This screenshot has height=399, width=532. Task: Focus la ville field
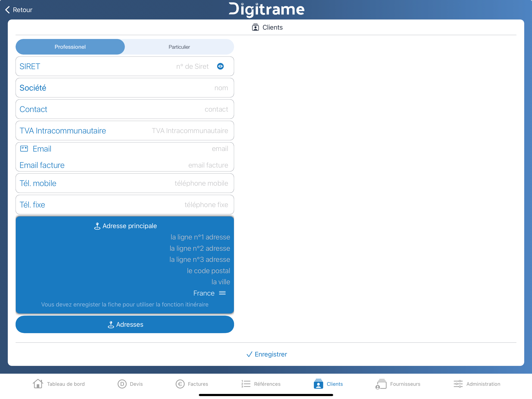(x=221, y=282)
